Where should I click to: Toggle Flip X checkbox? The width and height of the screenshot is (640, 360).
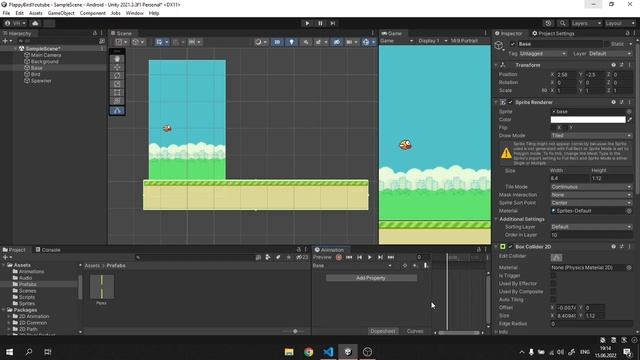coord(554,128)
